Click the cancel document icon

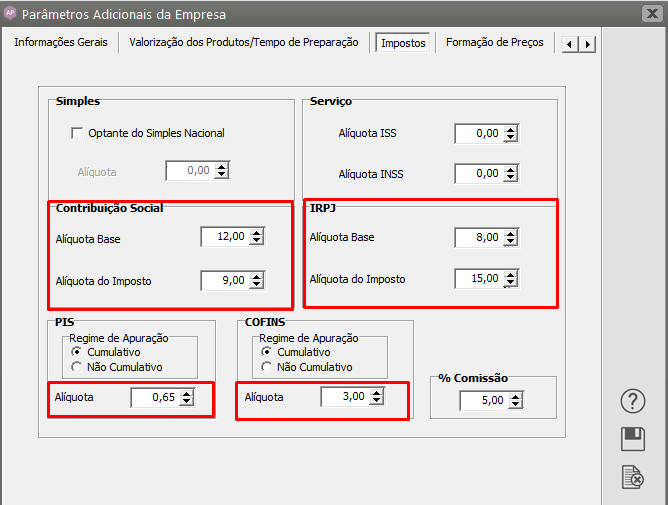632,477
